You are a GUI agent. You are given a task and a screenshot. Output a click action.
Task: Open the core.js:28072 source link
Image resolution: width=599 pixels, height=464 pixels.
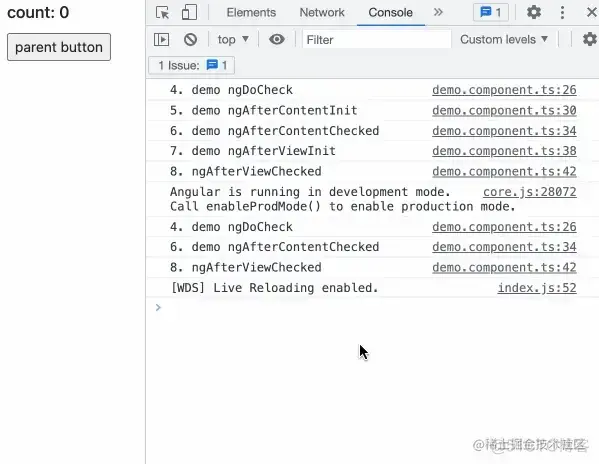529,192
